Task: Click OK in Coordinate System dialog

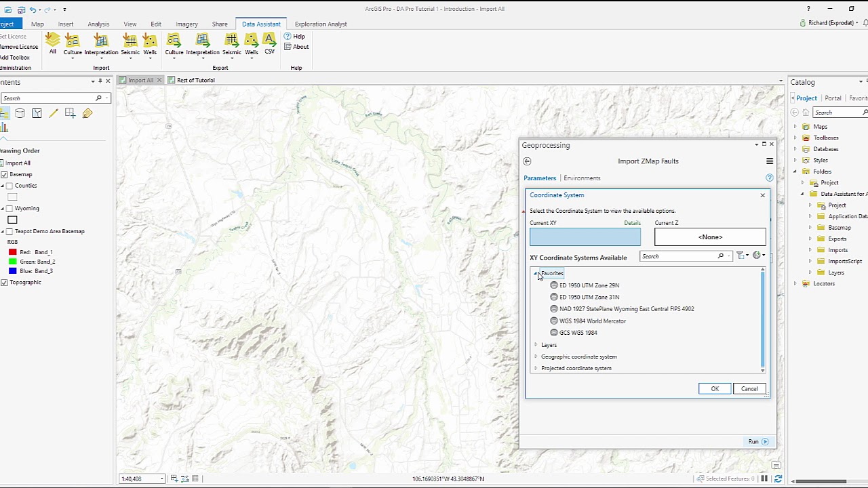Action: pyautogui.click(x=715, y=389)
